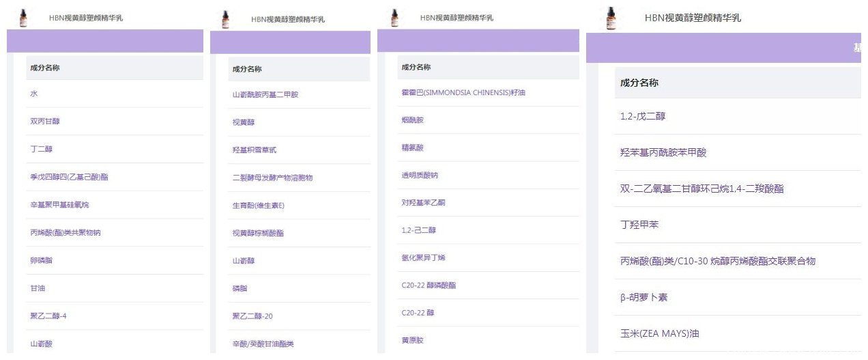This screenshot has height=360, width=868.
Task: Select the 辛基聚甲基硅氧烷 row
Action: pyautogui.click(x=115, y=204)
